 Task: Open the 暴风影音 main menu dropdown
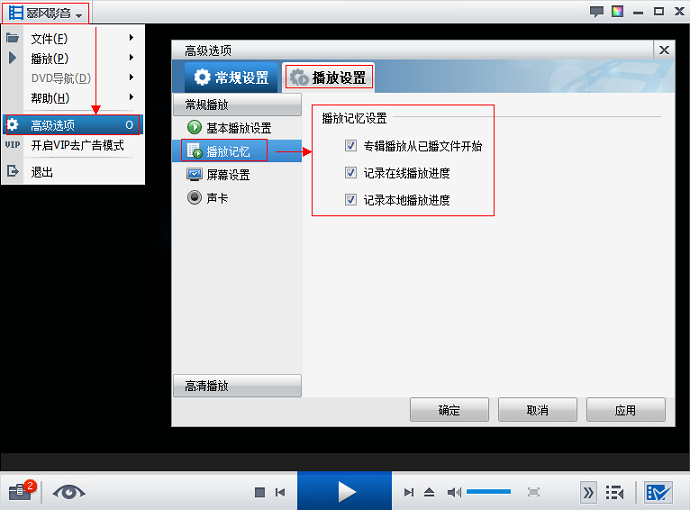click(x=45, y=13)
